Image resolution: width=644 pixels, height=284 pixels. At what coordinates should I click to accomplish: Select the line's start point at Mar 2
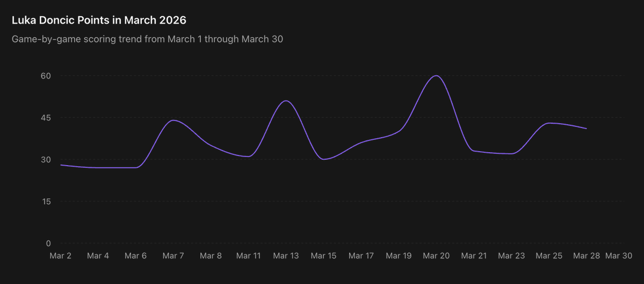(x=60, y=165)
